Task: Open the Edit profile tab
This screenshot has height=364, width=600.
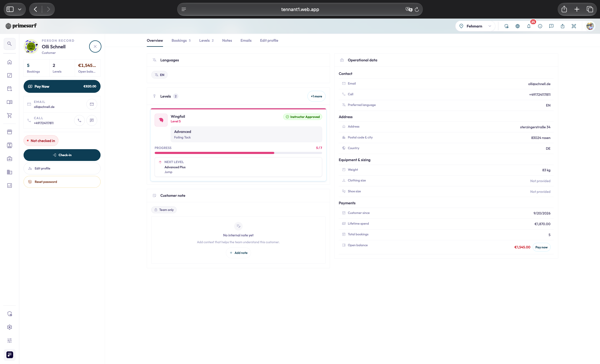Action: (x=269, y=40)
